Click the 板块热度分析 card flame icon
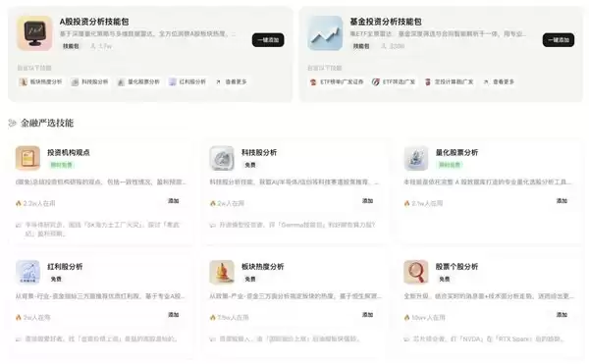The width and height of the screenshot is (589, 364). (222, 272)
